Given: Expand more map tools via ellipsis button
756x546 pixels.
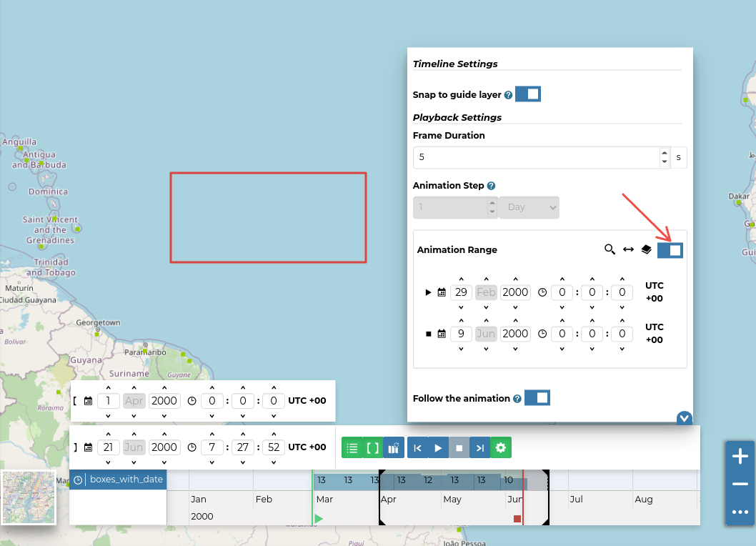Looking at the screenshot, I should tap(740, 512).
